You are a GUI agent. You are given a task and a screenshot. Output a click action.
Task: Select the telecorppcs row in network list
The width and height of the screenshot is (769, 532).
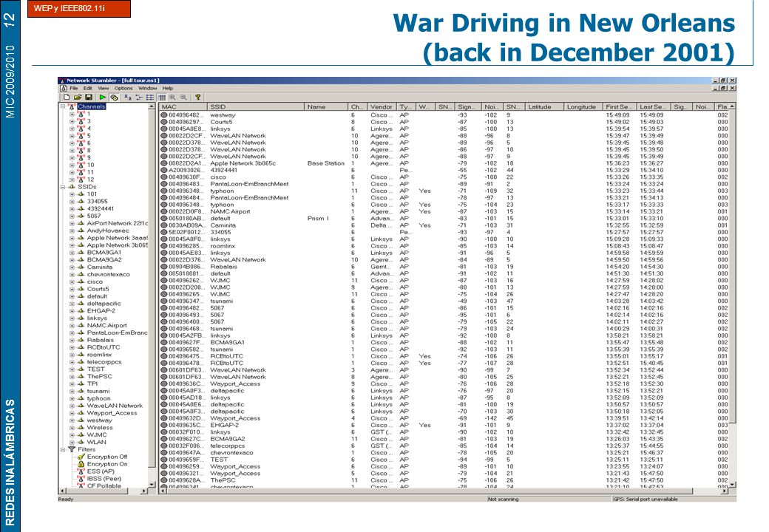point(444,446)
